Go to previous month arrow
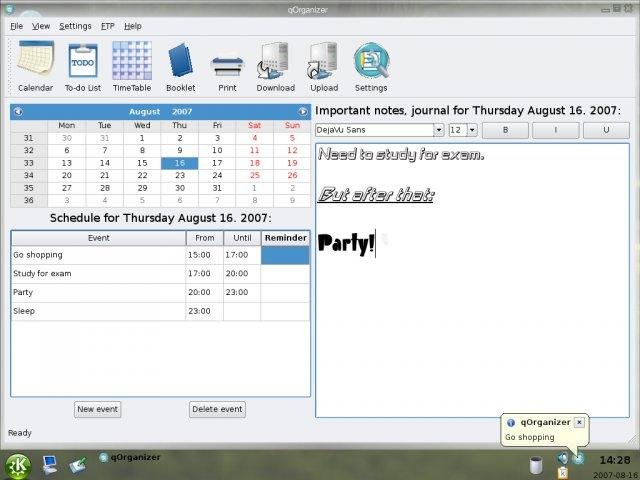 (x=18, y=111)
